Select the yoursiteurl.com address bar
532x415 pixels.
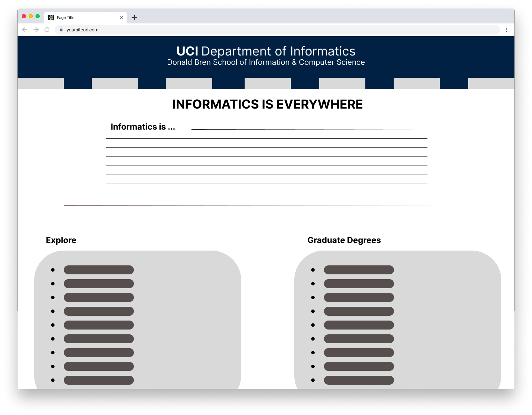[x=83, y=30]
